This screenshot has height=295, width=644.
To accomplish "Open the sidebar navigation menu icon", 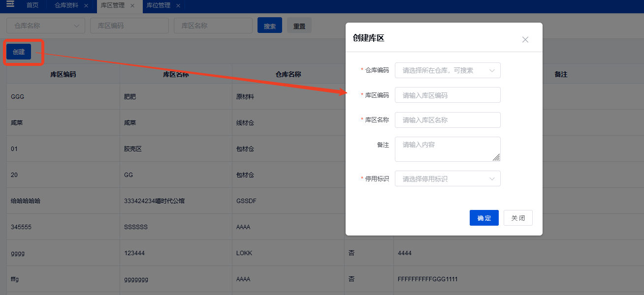I will (11, 6).
